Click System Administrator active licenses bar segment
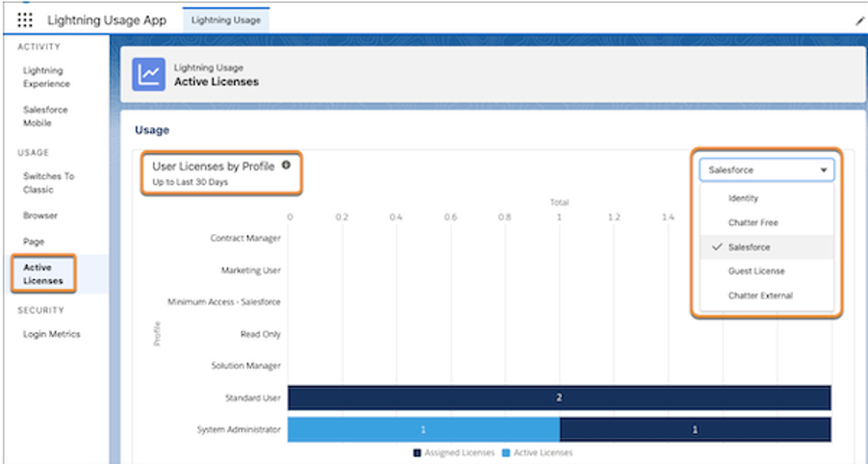 point(423,429)
